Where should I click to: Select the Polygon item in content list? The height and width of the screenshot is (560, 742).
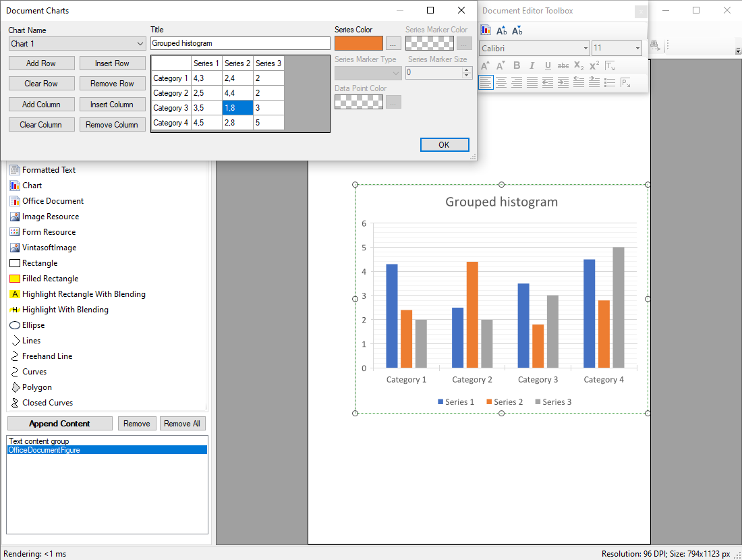pyautogui.click(x=36, y=387)
